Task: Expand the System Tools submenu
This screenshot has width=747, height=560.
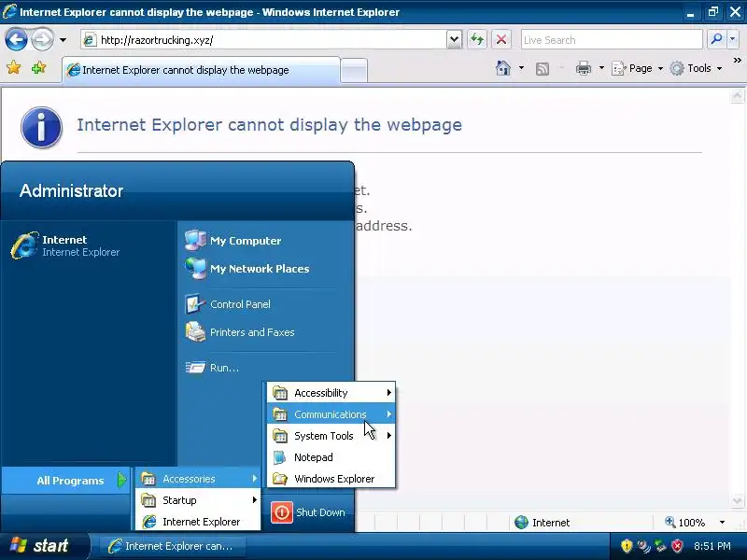Action: coord(331,436)
